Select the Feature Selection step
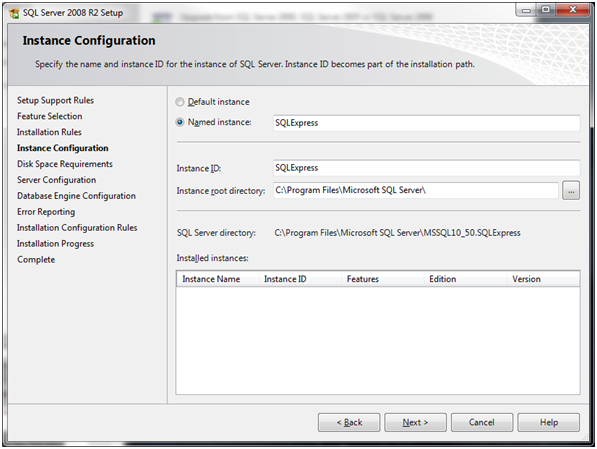This screenshot has width=597, height=449. [x=49, y=116]
